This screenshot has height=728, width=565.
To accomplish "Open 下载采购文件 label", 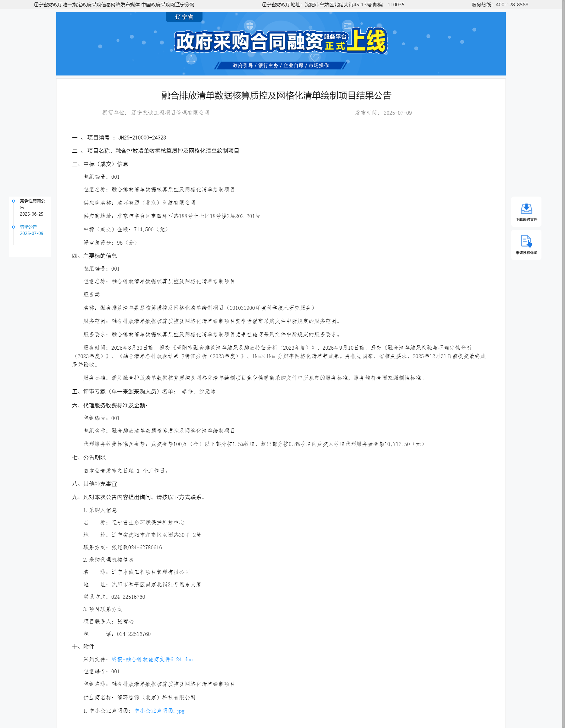I will (x=526, y=220).
